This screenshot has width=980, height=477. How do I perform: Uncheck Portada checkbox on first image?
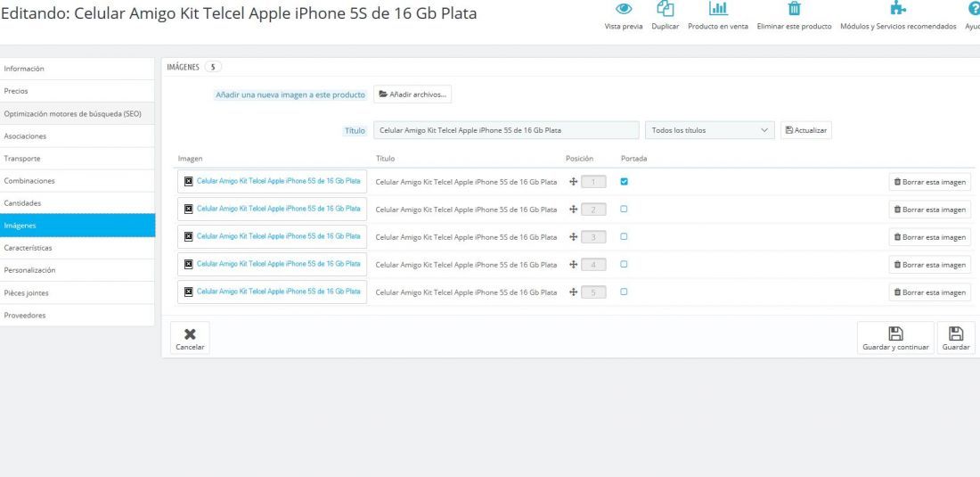[x=624, y=181]
